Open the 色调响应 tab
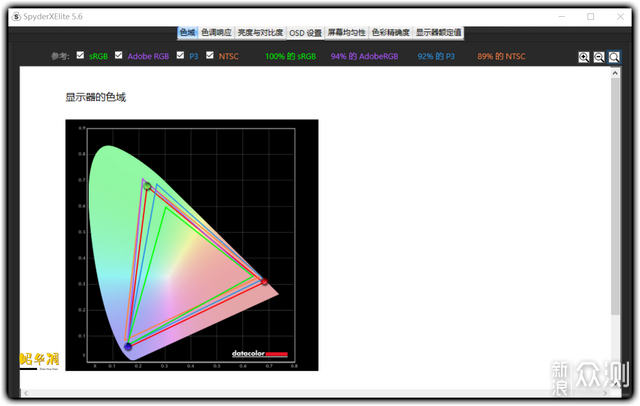The image size is (640, 406). tap(216, 33)
